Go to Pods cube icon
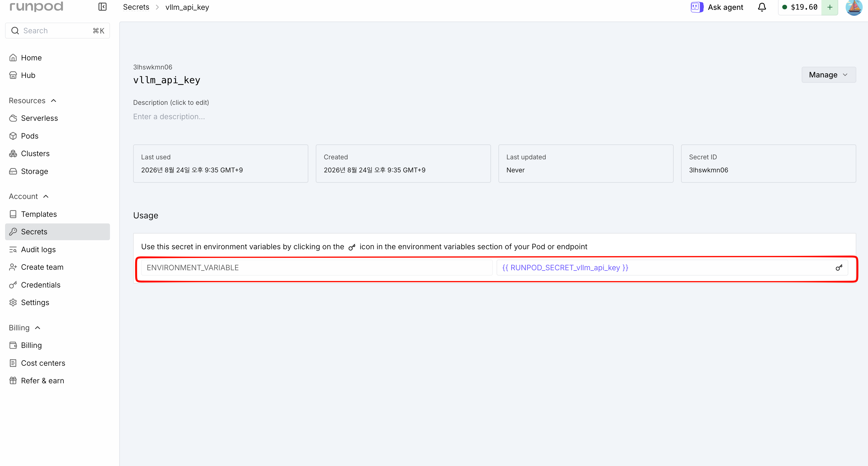 click(13, 136)
